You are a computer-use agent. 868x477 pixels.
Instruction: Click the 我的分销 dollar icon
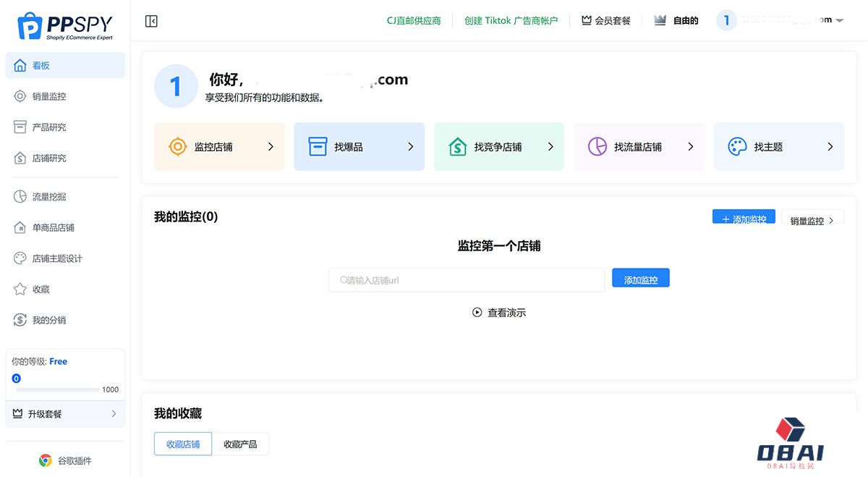[20, 320]
